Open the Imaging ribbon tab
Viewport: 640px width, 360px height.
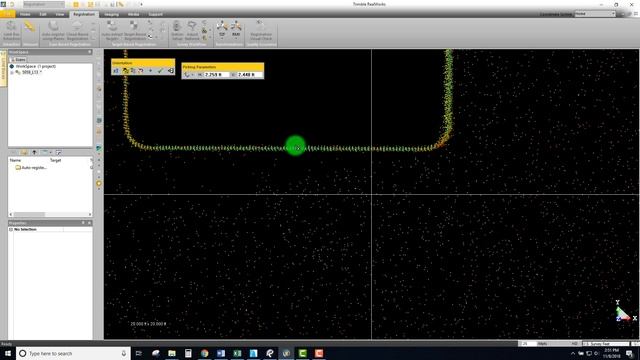click(111, 14)
